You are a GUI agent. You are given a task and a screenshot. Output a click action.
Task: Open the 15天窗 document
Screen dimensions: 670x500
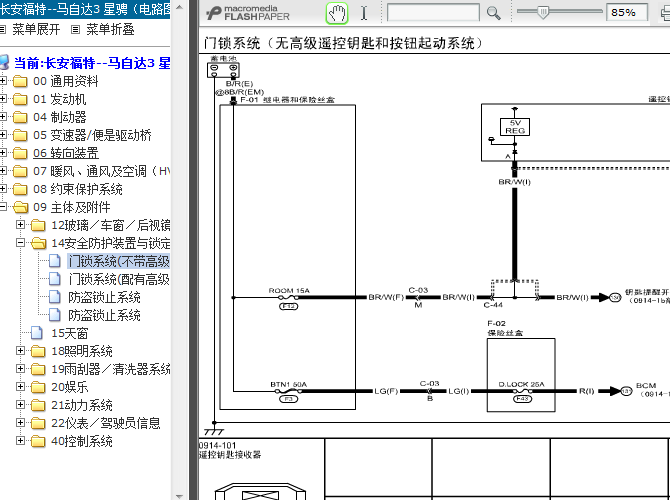point(70,333)
